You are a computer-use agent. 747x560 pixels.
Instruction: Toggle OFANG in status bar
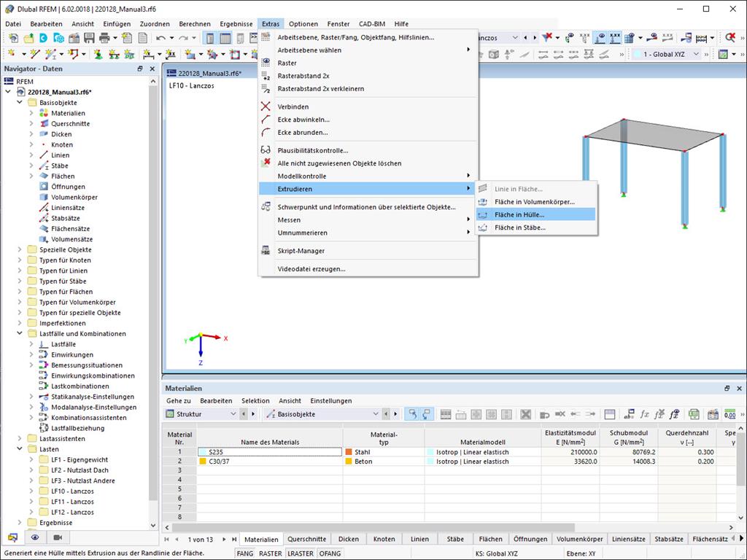pos(330,553)
